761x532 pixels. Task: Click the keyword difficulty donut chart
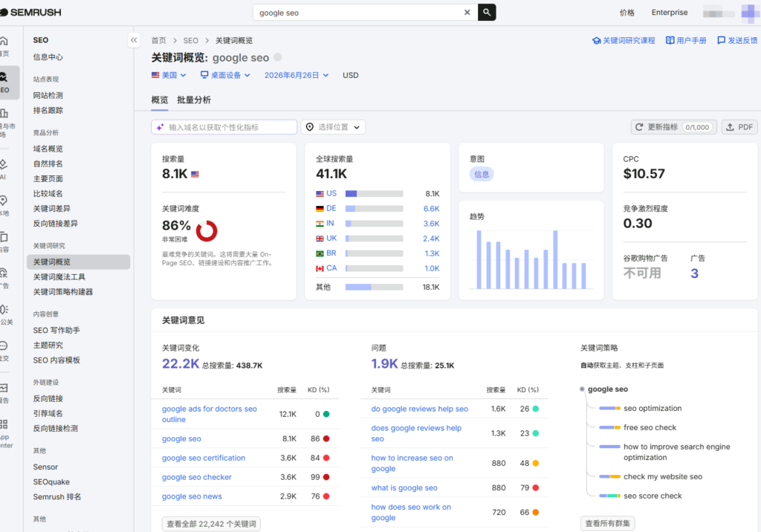click(207, 231)
